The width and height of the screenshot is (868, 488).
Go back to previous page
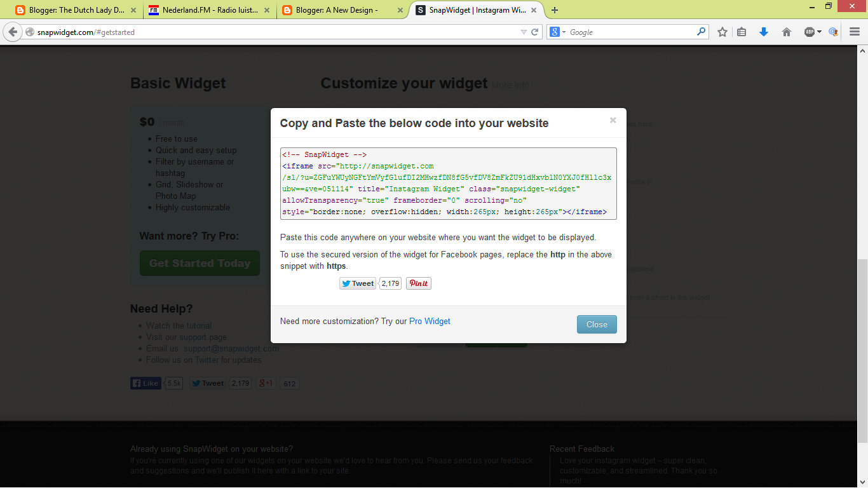12,32
